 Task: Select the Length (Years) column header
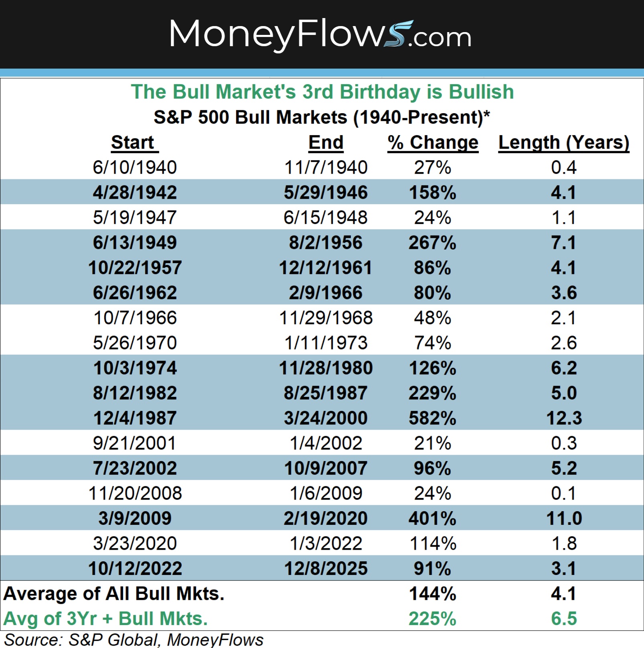pos(563,142)
